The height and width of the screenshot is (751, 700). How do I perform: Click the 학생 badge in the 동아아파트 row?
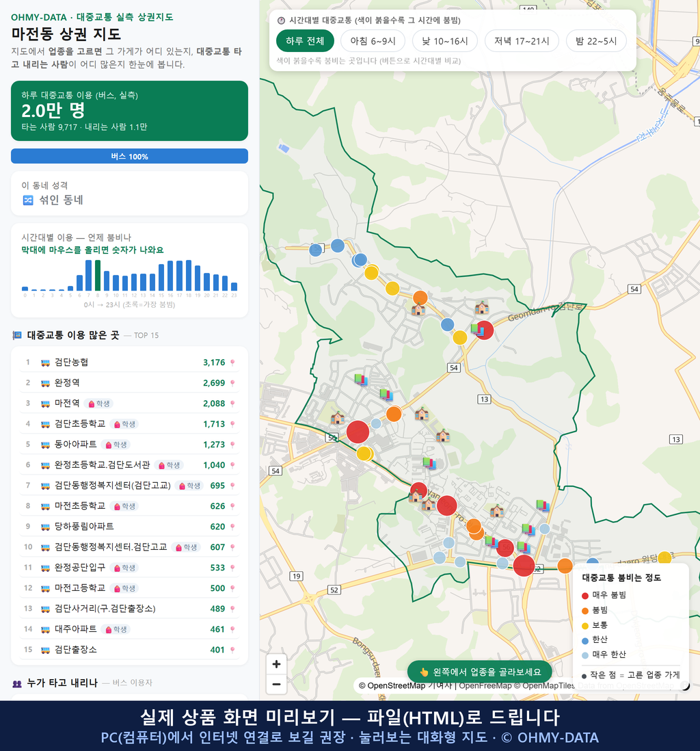click(x=116, y=445)
